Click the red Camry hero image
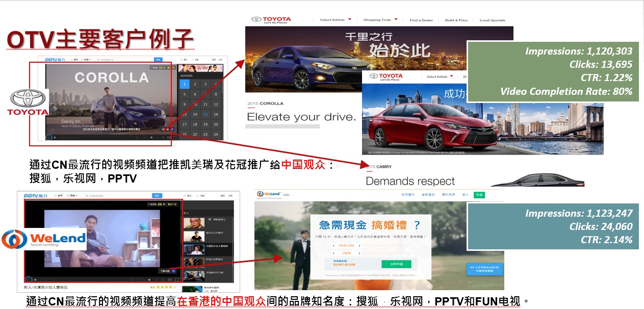The width and height of the screenshot is (644, 309). (x=482, y=120)
